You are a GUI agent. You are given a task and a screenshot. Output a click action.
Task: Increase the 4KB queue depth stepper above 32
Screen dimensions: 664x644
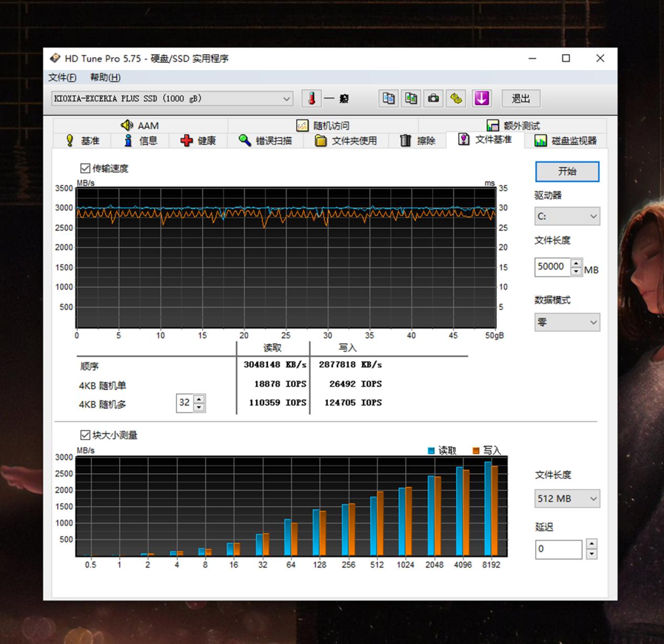[x=199, y=399]
